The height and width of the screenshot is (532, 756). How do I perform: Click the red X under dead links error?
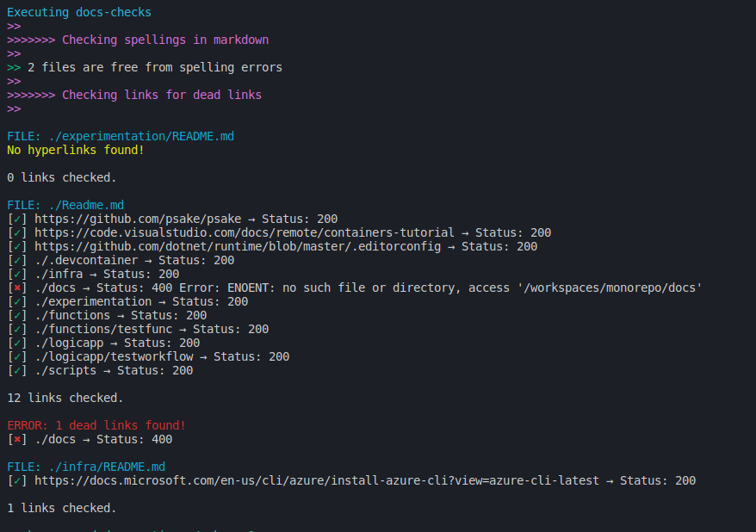tap(17, 440)
